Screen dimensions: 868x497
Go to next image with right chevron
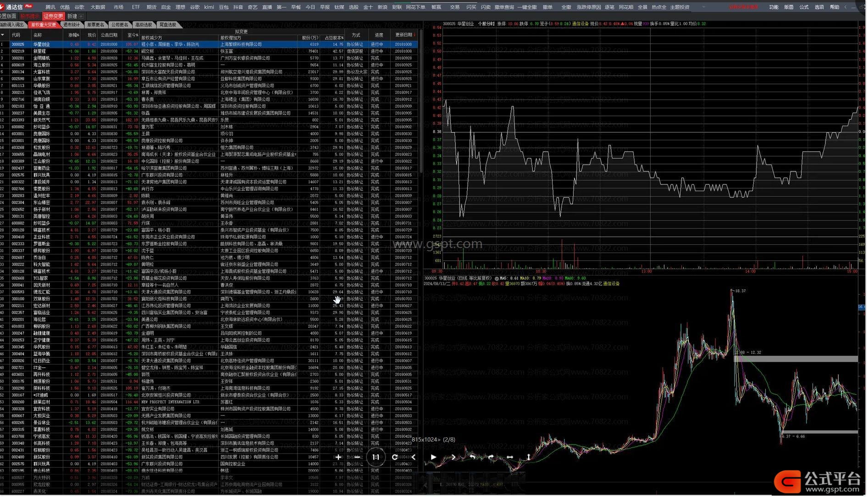453,457
